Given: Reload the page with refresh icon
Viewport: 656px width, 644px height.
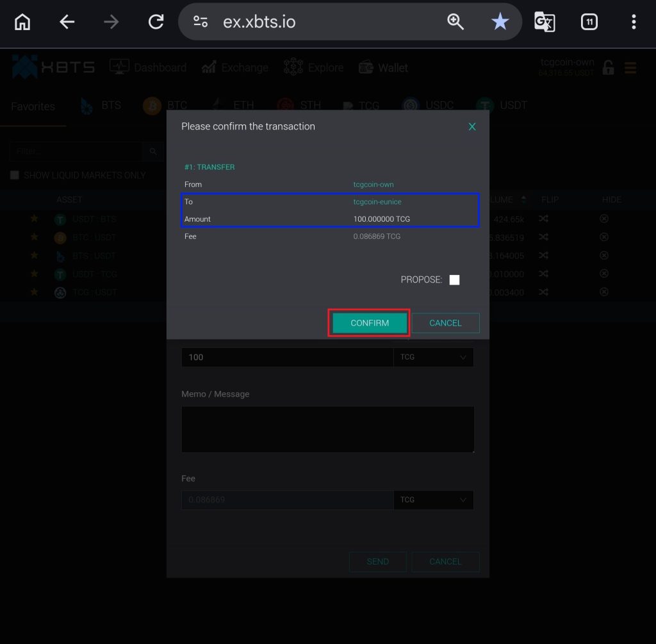Looking at the screenshot, I should [x=156, y=22].
